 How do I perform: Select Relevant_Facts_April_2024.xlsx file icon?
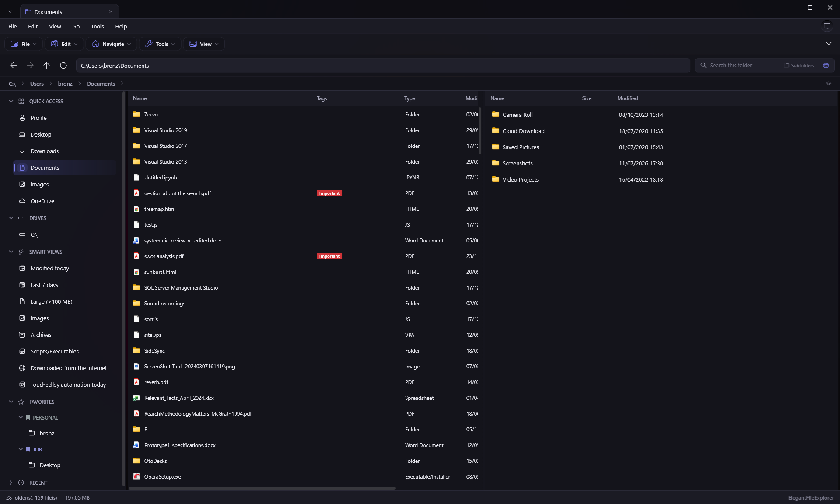136,398
